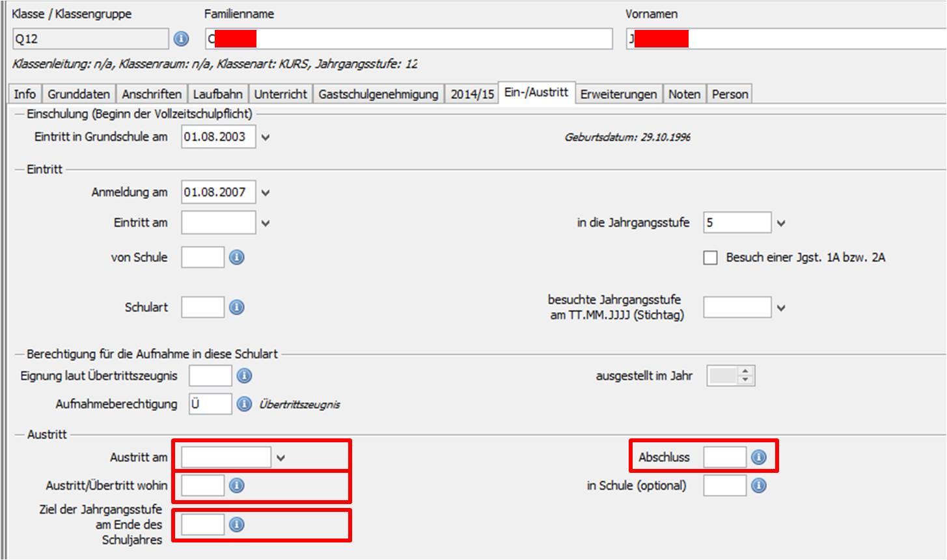The width and height of the screenshot is (947, 560).
Task: Open the Laufbahn tab
Action: pos(217,94)
